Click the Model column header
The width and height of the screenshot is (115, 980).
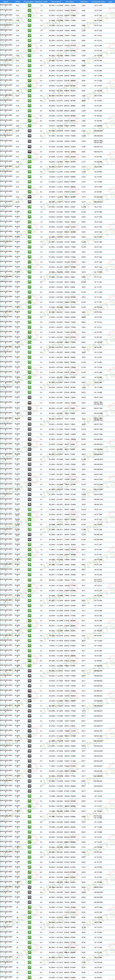(x=17, y=1)
